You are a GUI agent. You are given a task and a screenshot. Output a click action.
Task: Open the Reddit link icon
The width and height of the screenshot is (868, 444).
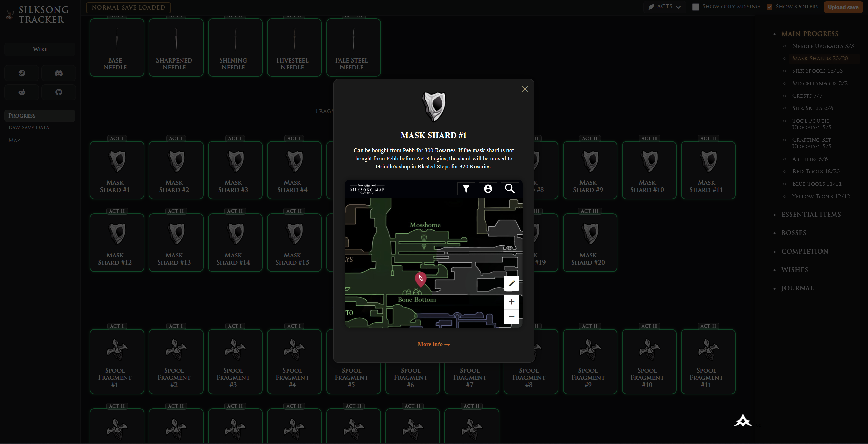click(x=22, y=92)
